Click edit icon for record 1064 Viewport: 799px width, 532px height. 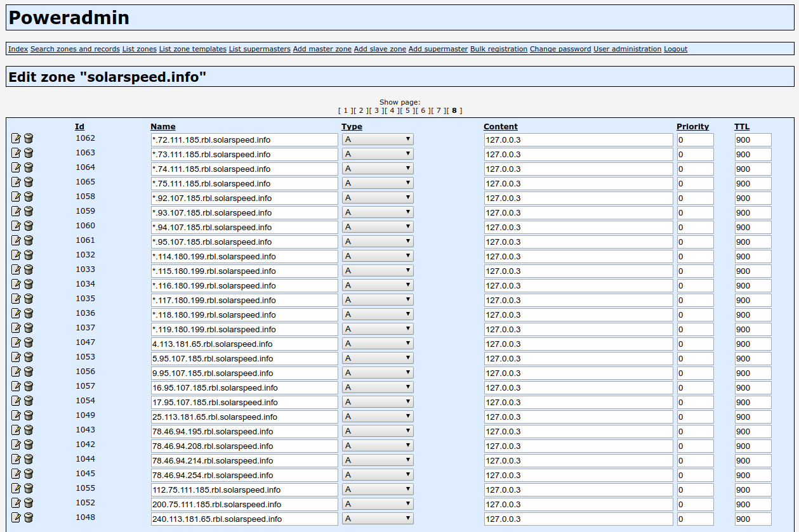17,167
